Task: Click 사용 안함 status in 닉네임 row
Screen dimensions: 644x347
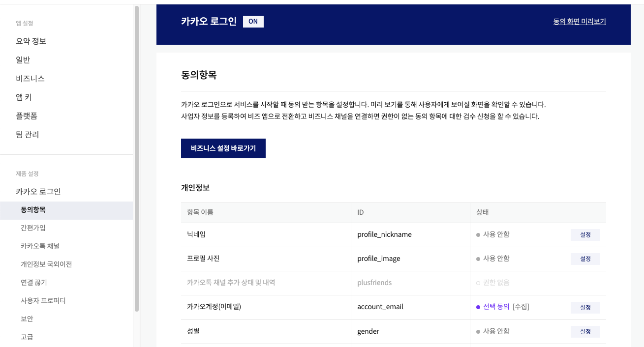Action: (x=496, y=234)
